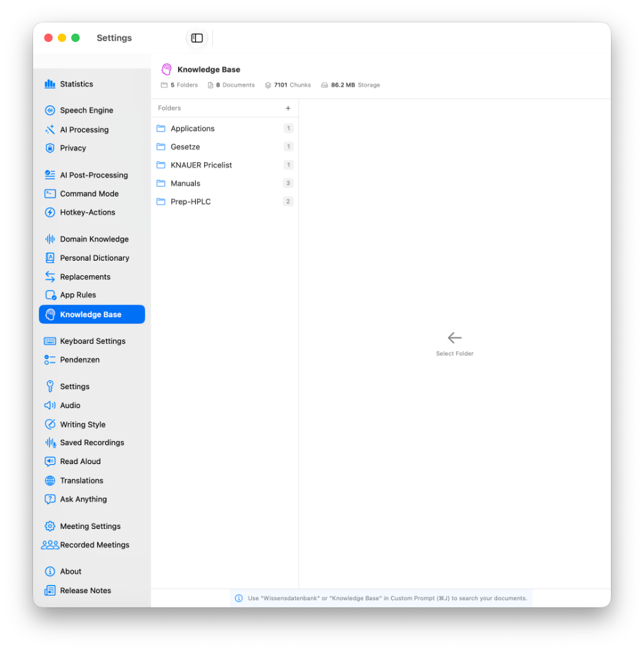This screenshot has height=651, width=644.
Task: Open the KNAUER Pricelist folder
Action: coord(224,165)
